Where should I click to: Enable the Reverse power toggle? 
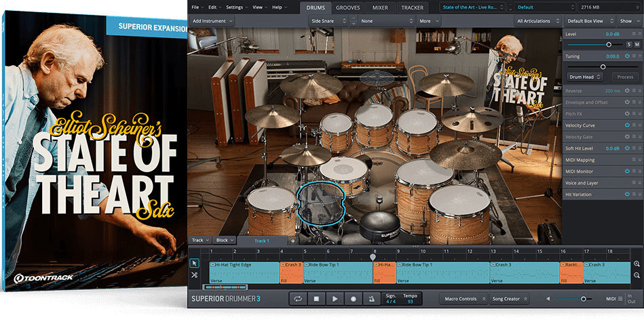(627, 90)
